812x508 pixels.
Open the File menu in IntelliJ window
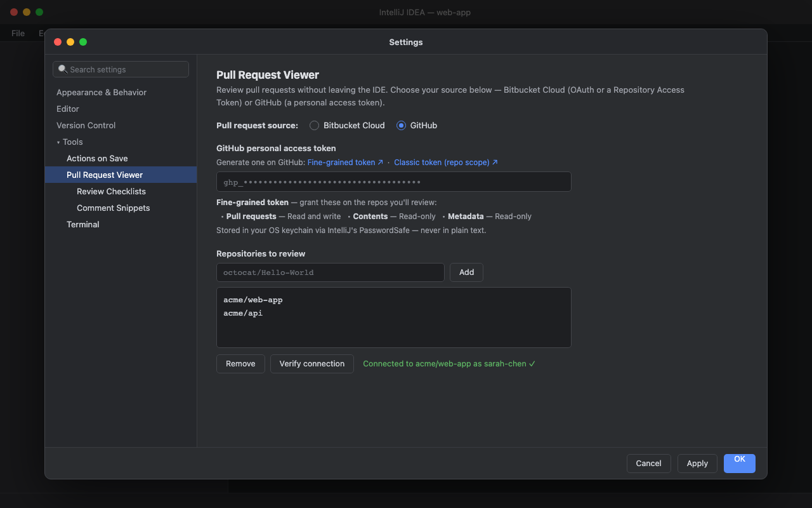click(18, 33)
